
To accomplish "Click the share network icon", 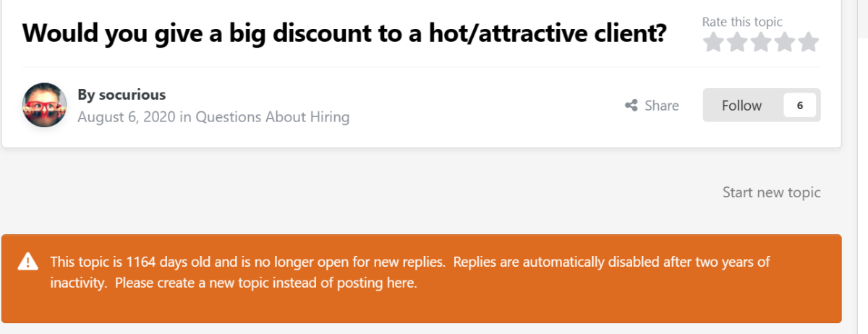I will (x=631, y=106).
